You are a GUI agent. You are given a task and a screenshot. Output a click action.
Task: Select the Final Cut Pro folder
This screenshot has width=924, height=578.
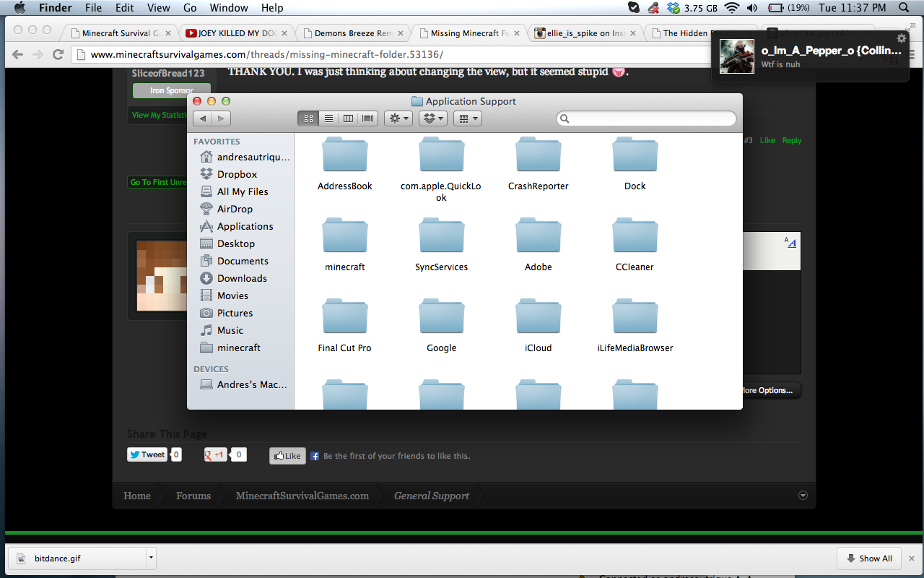click(x=345, y=316)
